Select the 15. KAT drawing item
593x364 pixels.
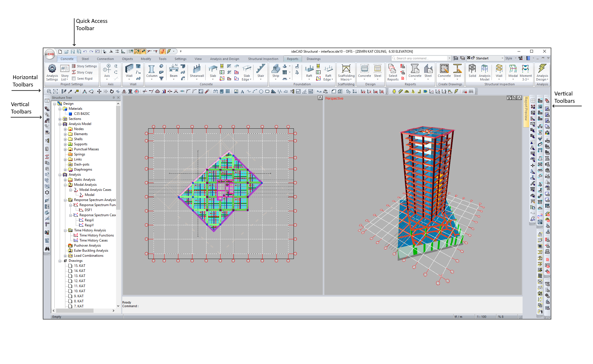[79, 266]
